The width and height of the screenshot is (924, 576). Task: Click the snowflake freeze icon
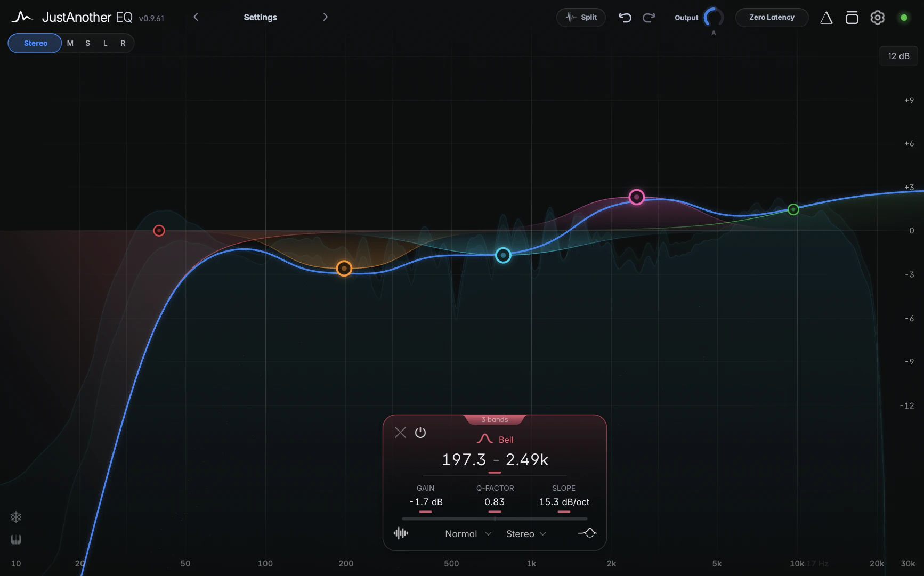(16, 517)
